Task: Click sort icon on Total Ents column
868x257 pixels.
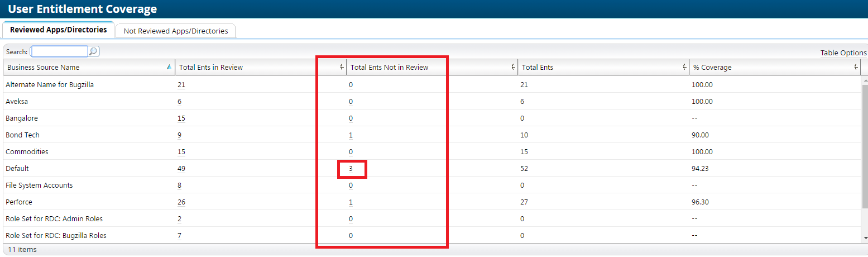Action: tap(684, 67)
